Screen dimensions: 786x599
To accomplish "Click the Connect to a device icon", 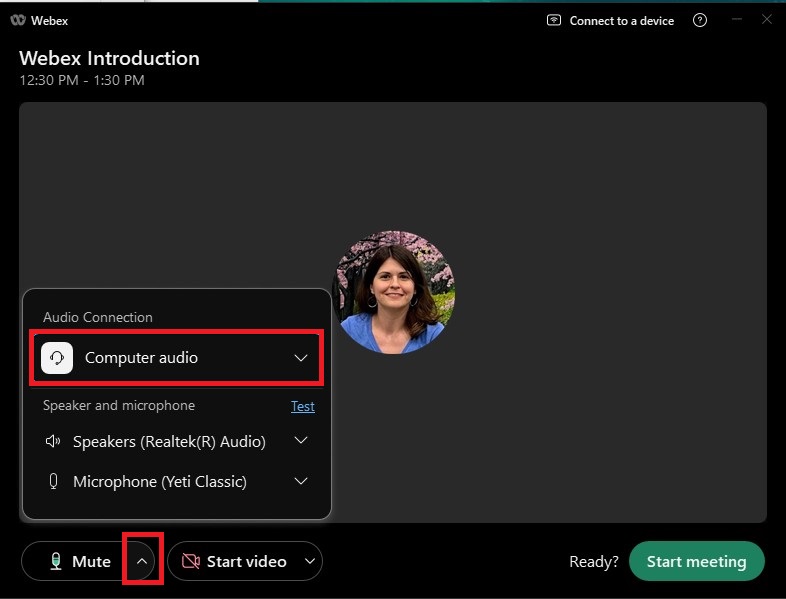I will coord(553,20).
